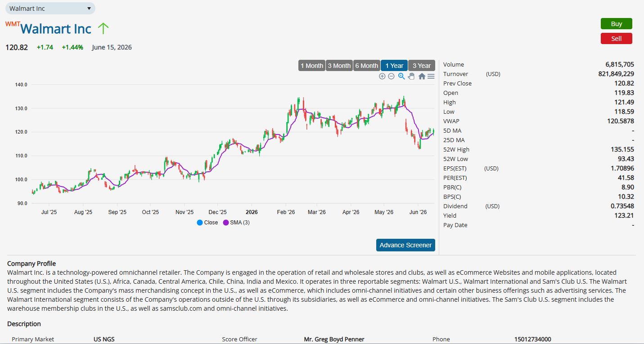
Task: Click the Pay Date label
Action: [455, 225]
